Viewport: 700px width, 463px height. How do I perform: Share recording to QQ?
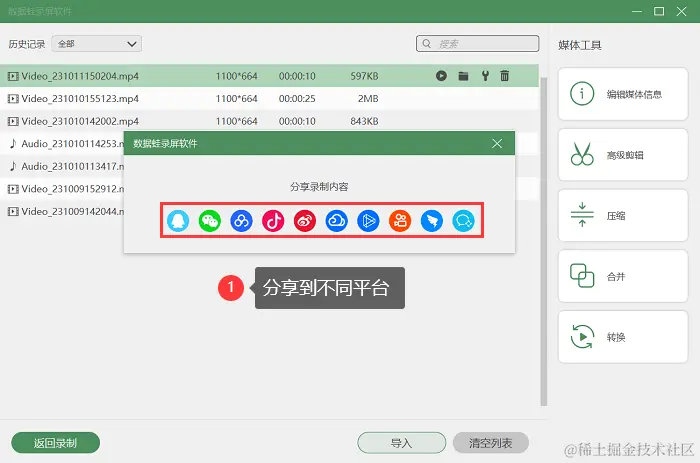(178, 221)
